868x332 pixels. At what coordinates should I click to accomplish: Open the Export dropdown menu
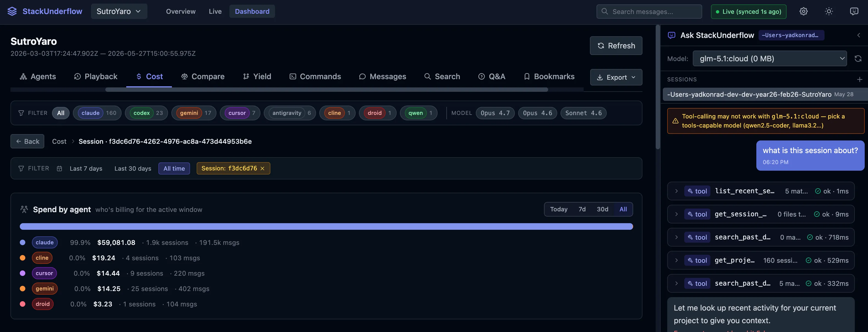pos(616,78)
